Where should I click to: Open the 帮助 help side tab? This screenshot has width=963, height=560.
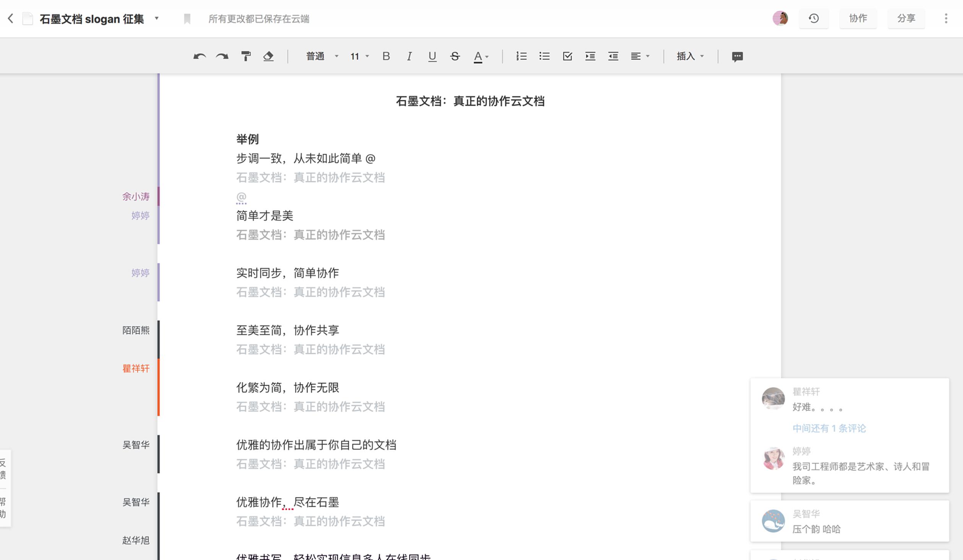3,508
